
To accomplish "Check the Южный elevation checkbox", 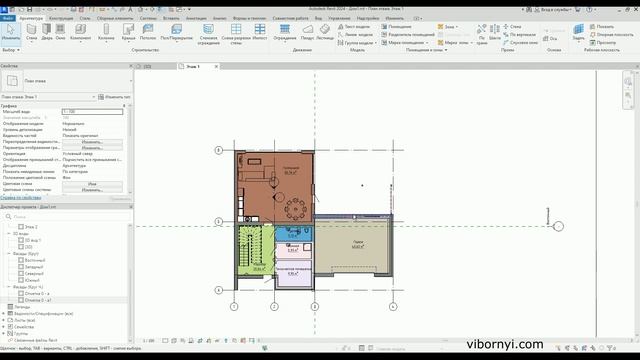I will [x=21, y=280].
